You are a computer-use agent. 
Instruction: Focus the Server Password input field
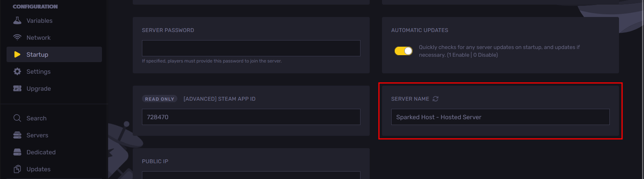pos(251,48)
